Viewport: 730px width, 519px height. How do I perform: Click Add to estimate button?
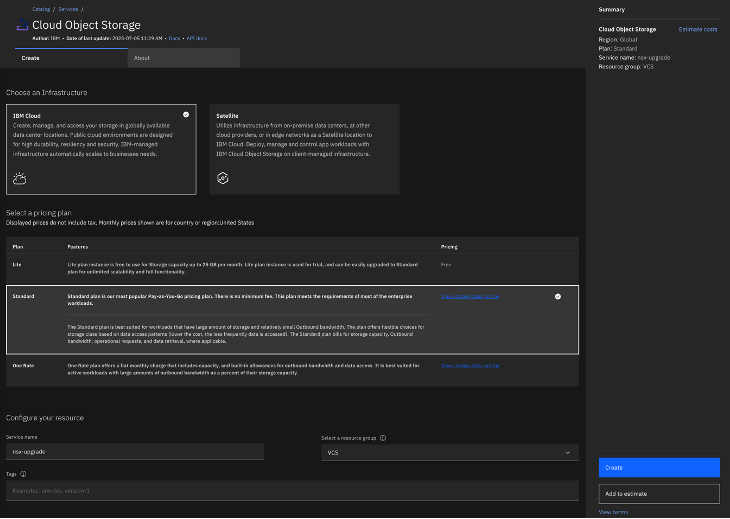(x=659, y=494)
